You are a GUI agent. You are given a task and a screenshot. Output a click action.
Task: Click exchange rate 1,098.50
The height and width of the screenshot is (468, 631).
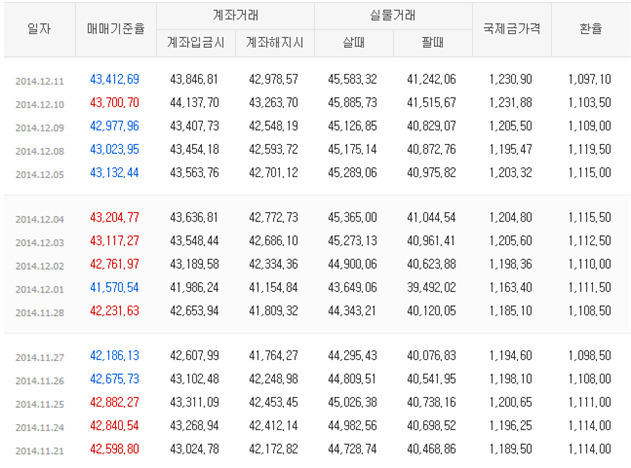pos(590,355)
